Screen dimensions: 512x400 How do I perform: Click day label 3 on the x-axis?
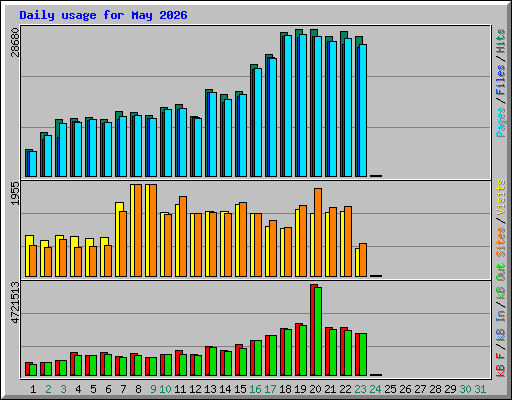click(x=63, y=389)
